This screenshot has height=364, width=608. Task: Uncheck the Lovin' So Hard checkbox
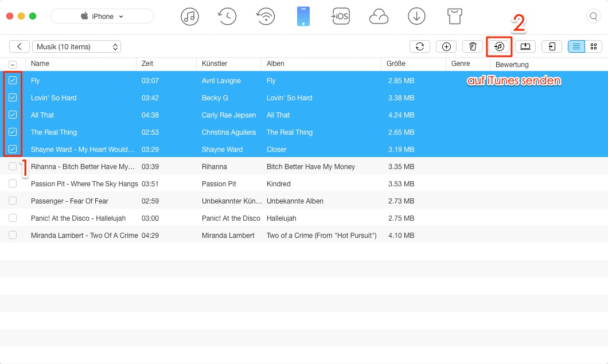point(13,97)
